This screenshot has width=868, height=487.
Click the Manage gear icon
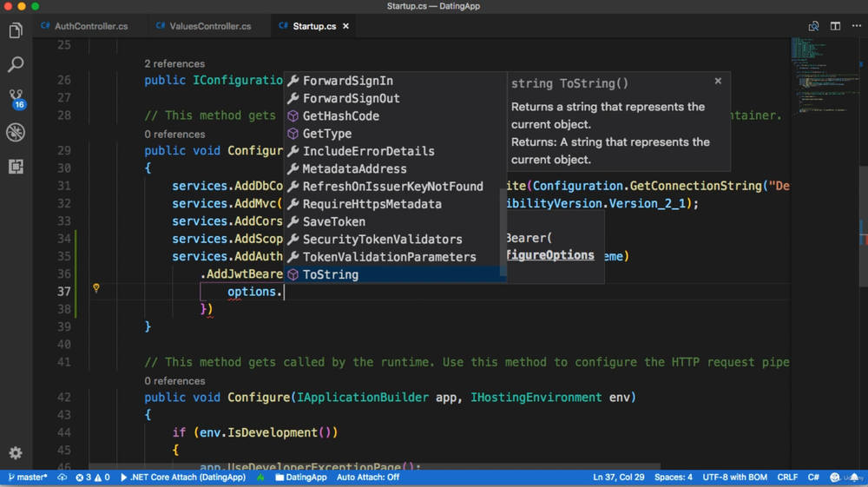[x=16, y=453]
